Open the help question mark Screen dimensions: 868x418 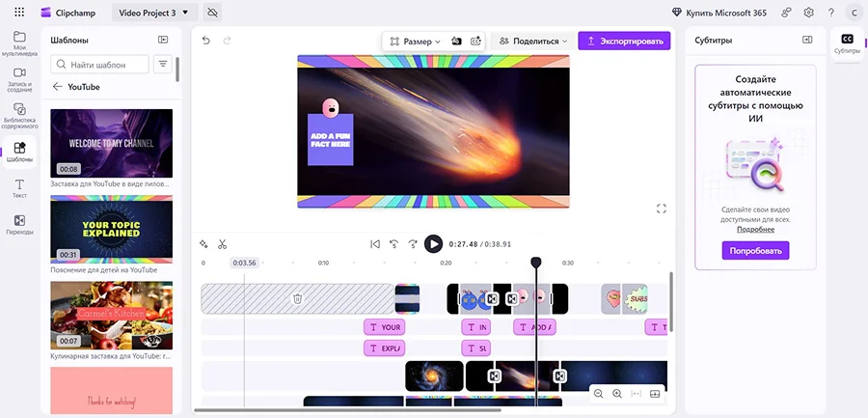(x=831, y=13)
